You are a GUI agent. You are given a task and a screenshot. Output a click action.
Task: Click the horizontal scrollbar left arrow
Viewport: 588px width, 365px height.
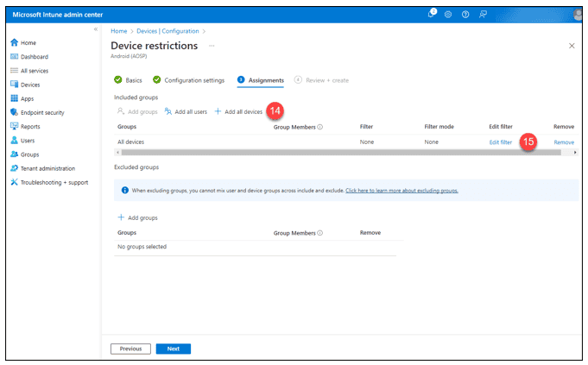click(x=117, y=152)
